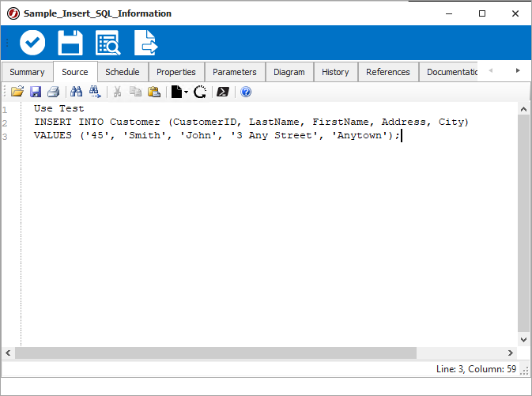This screenshot has height=396, width=532.
Task: Click the export document arrow icon
Action: [146, 43]
